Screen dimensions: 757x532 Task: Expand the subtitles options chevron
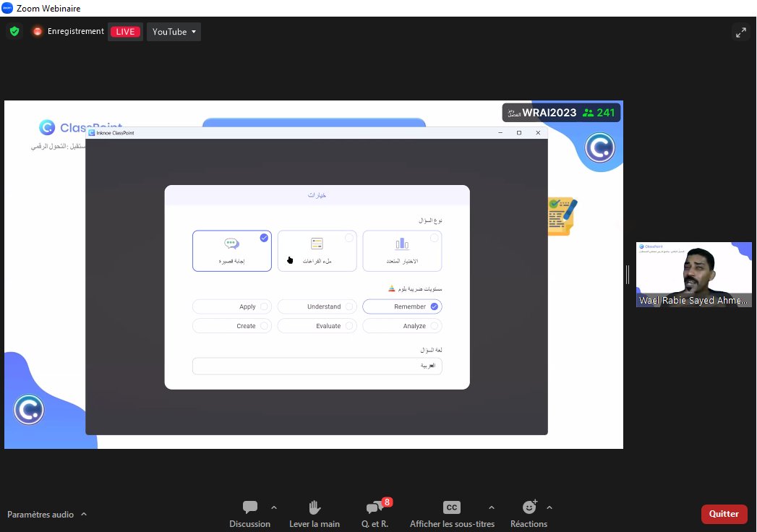pos(492,508)
